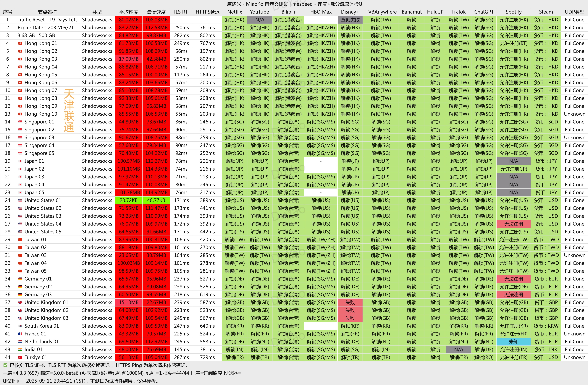Click the Steam column header
Image resolution: width=588 pixels, height=385 pixels.
[x=546, y=12]
